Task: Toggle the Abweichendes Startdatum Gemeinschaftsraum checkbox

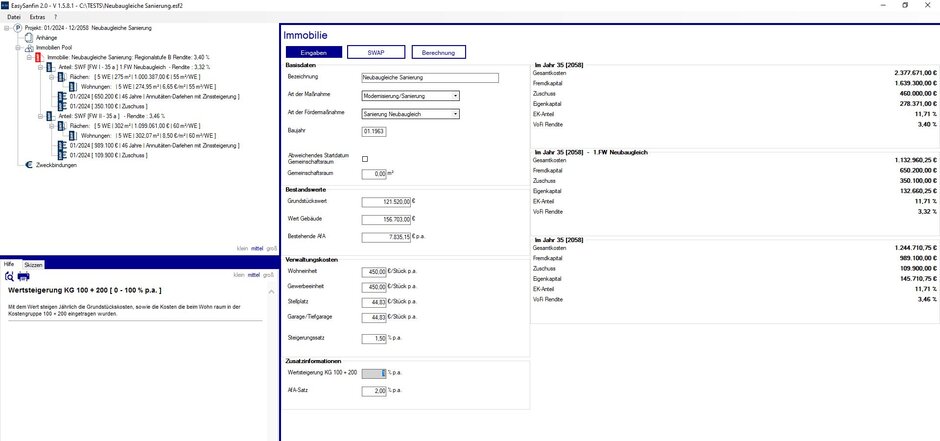Action: (364, 159)
